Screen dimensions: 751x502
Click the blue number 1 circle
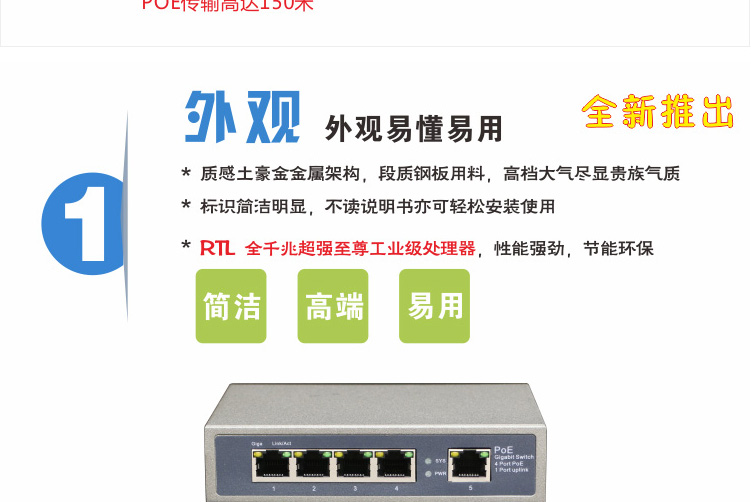tap(84, 224)
